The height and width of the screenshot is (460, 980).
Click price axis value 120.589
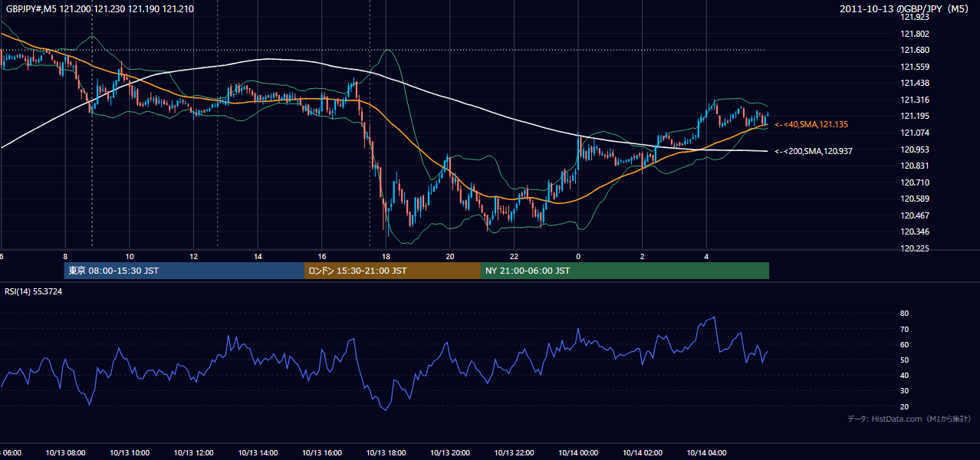pyautogui.click(x=915, y=199)
